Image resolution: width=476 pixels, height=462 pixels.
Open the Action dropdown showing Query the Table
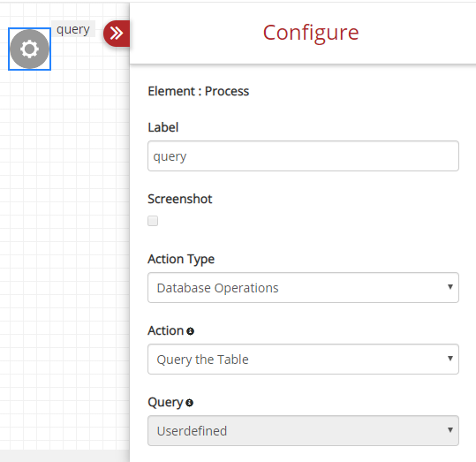click(x=303, y=360)
